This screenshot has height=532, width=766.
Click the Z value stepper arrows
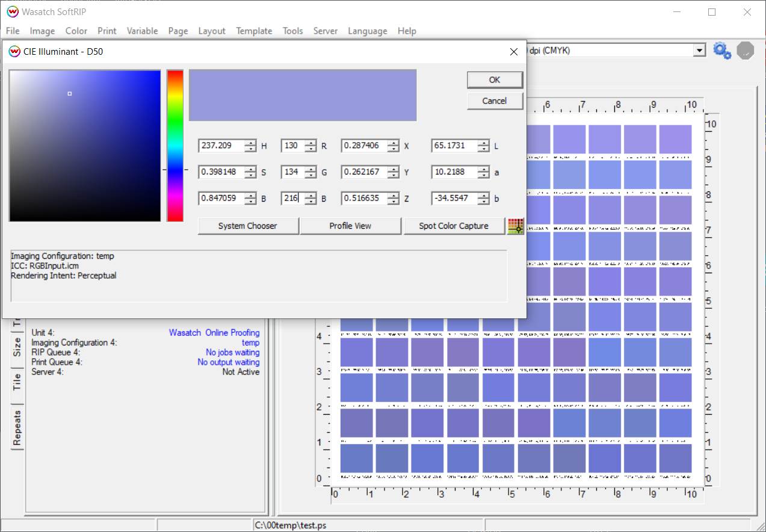coord(393,198)
